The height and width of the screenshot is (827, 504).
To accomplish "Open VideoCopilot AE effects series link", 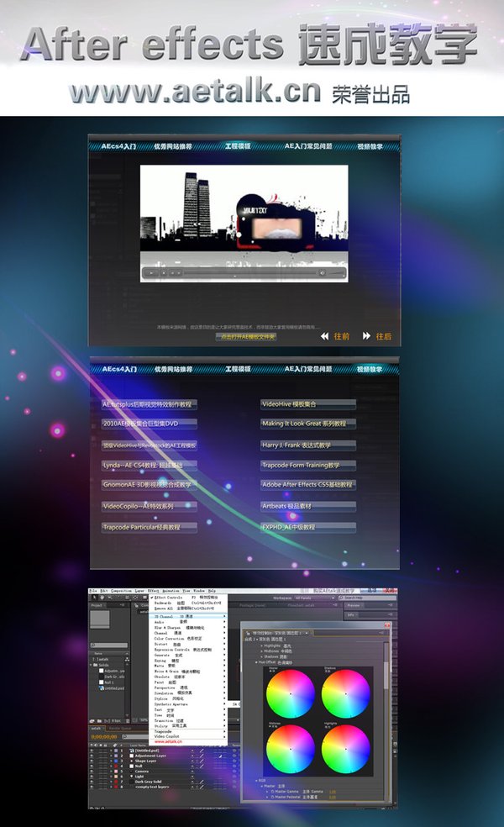I will 150,506.
